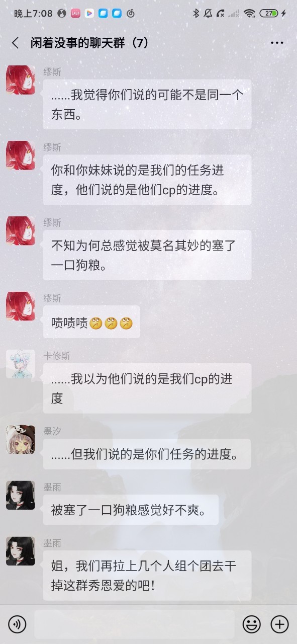297x644 pixels.
Task: Tap the back arrow to leave chat
Action: [15, 43]
